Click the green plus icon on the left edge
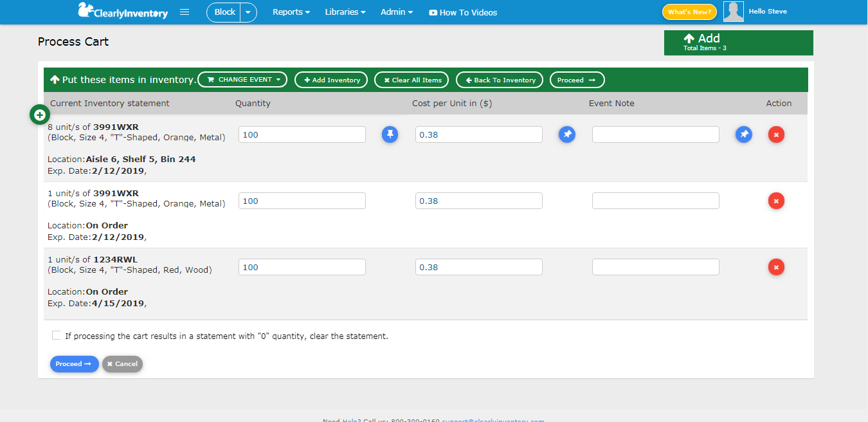This screenshot has width=868, height=422. (39, 114)
